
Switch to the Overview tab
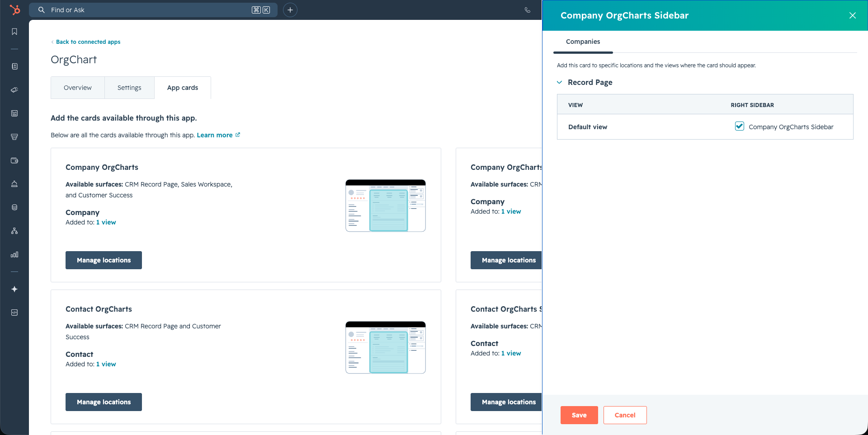click(x=78, y=88)
